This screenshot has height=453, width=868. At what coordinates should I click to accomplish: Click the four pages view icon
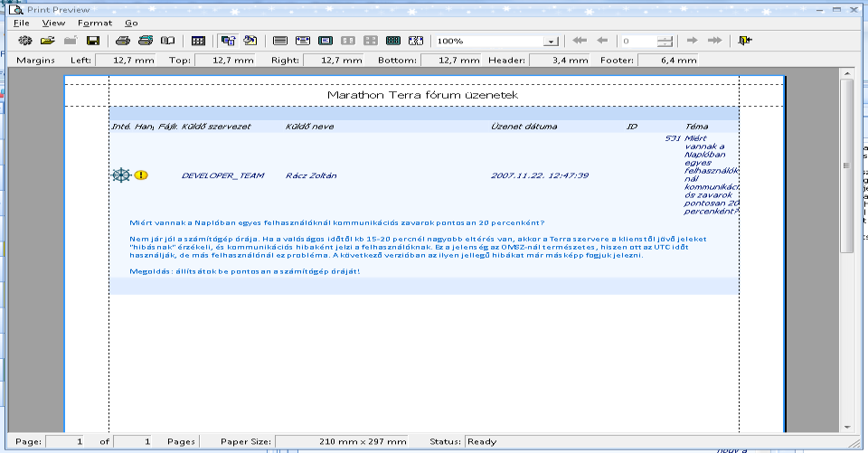click(371, 41)
